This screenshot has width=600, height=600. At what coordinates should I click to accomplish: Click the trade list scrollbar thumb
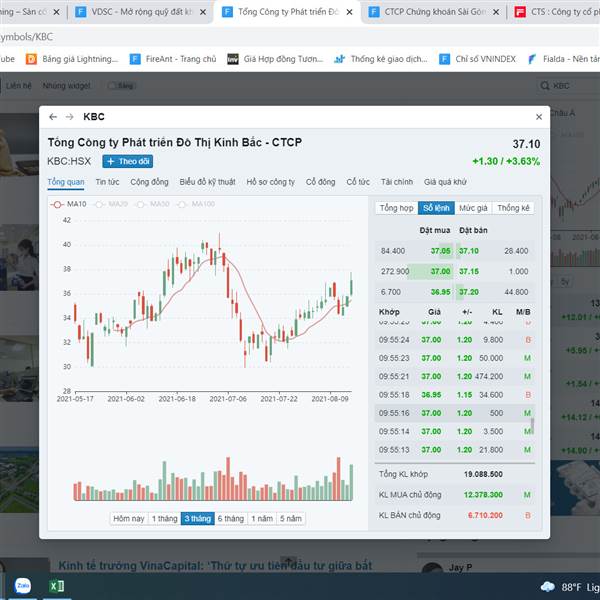[532, 426]
